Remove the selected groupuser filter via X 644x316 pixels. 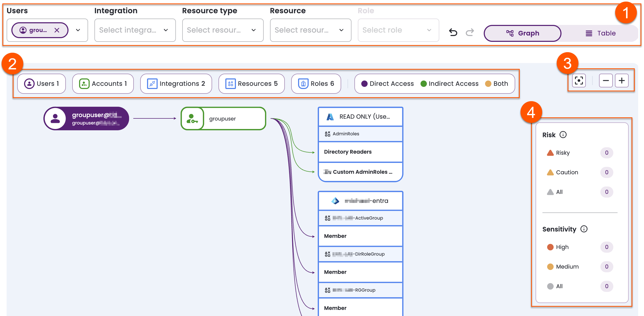tap(57, 30)
